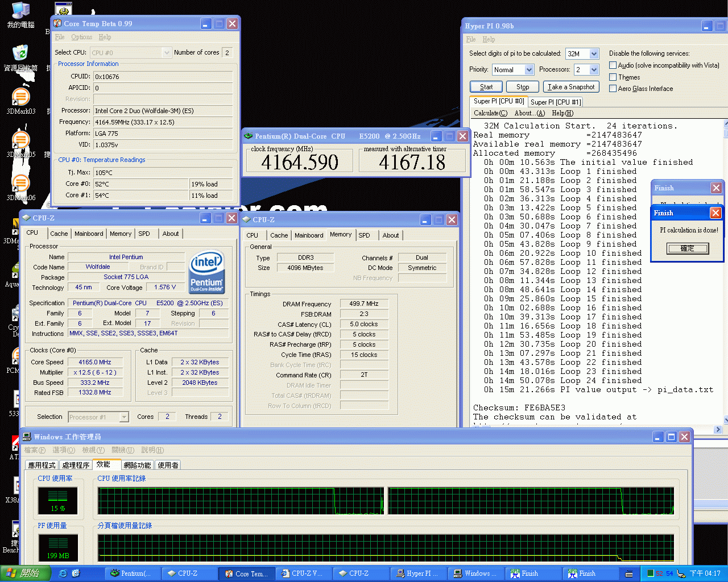Click Loop 24 finished line in output
728x582 pixels.
coord(563,381)
